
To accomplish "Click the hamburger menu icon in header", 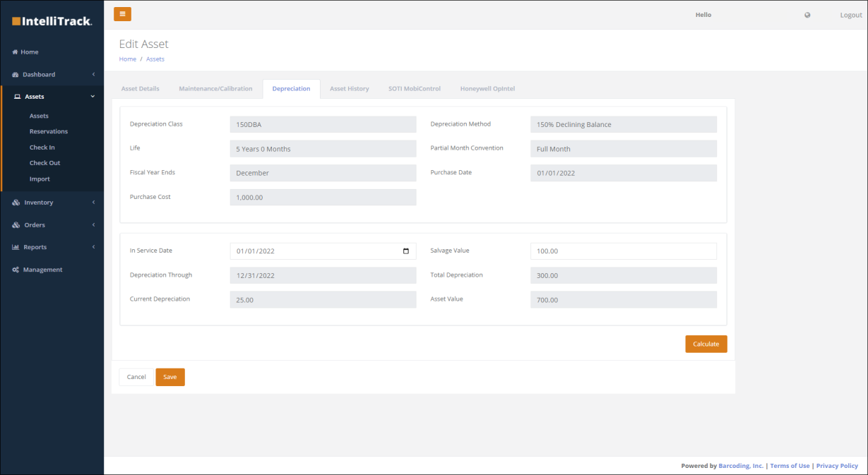I will pyautogui.click(x=122, y=14).
